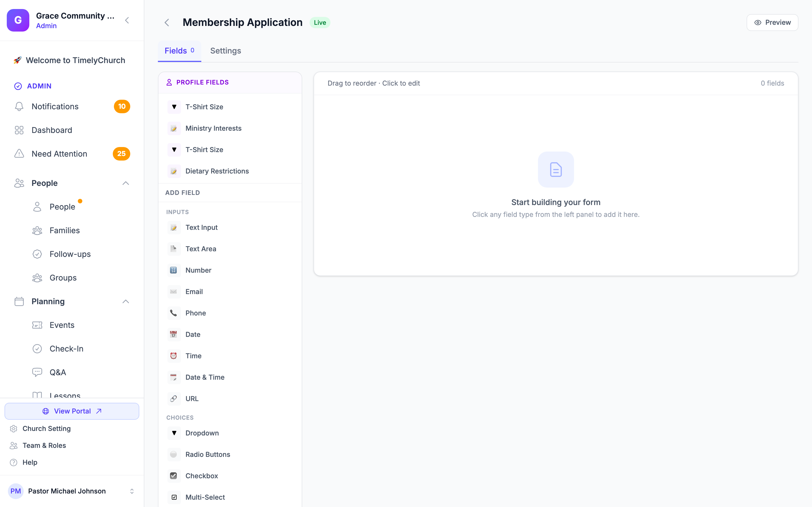Click the Preview button
Image resolution: width=812 pixels, height=507 pixels.
772,23
